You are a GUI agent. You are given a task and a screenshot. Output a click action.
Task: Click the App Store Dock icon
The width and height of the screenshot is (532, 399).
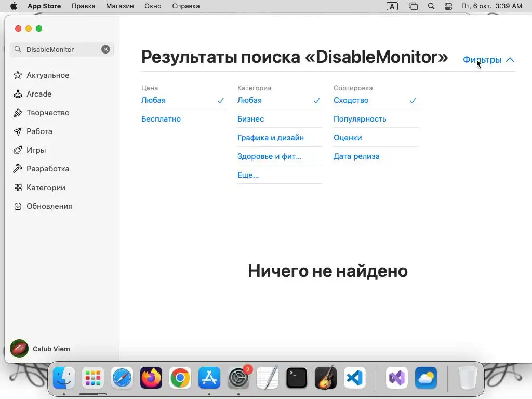pos(209,378)
